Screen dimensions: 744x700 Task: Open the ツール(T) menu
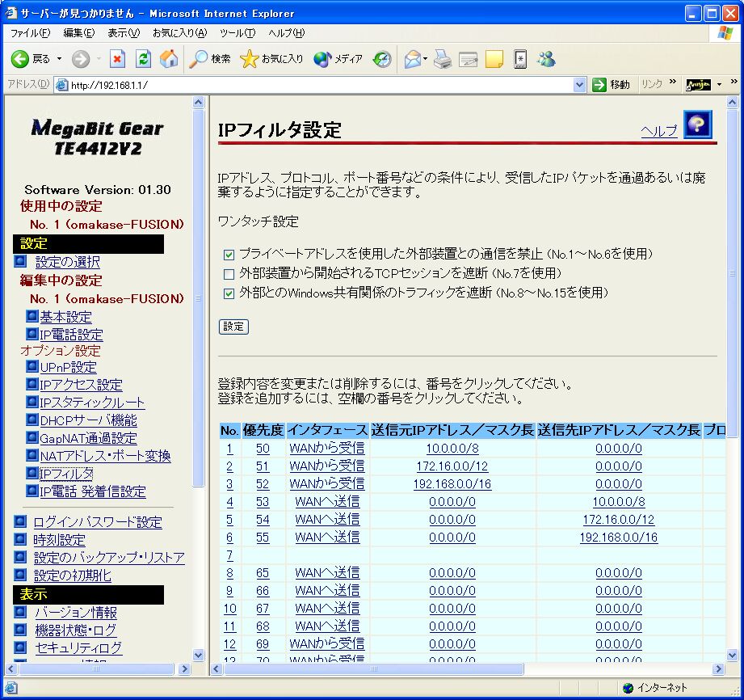[237, 33]
